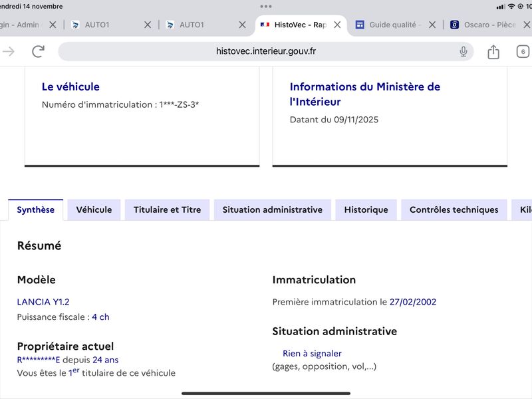Select the registration number 1***-ZS-3* text
Viewport: 532px width, 399px height.
click(179, 104)
